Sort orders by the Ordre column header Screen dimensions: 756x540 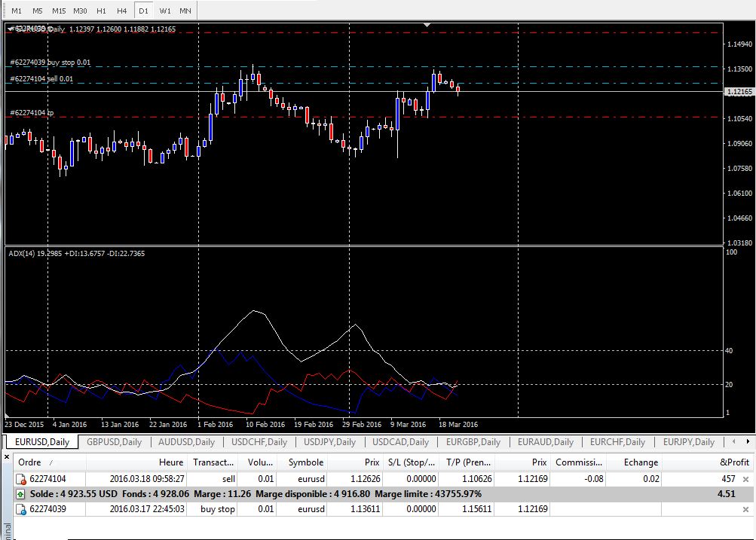coord(30,462)
